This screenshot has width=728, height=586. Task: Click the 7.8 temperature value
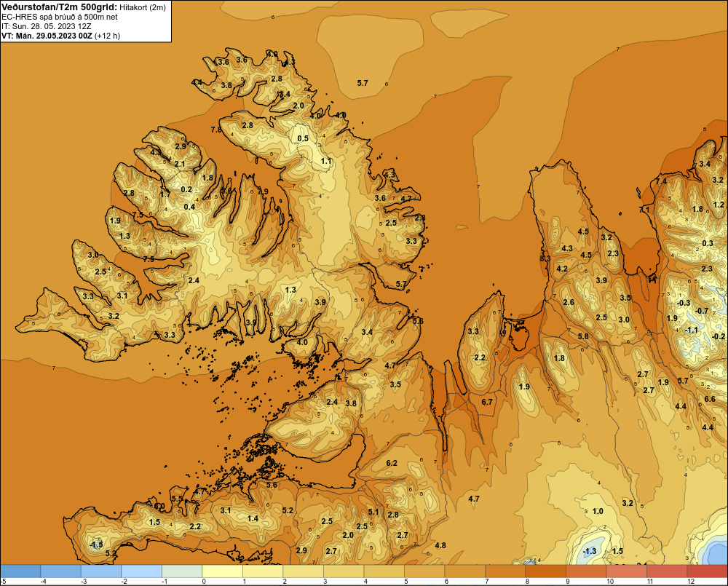click(x=216, y=130)
